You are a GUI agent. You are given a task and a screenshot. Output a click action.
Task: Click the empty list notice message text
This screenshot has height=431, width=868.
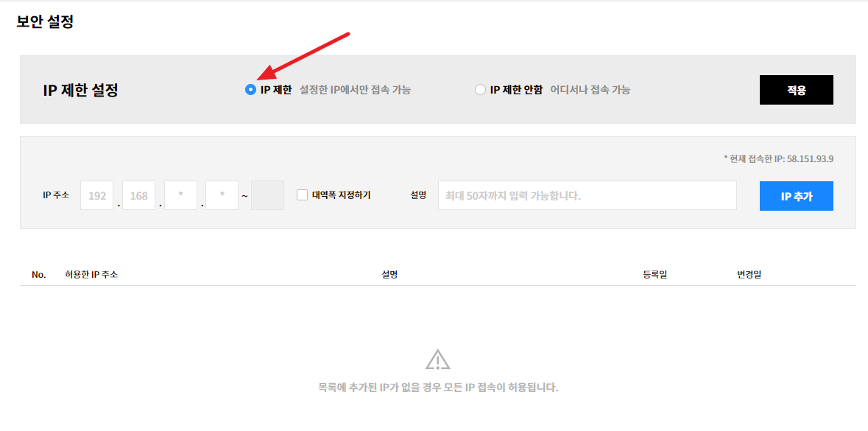pos(437,388)
